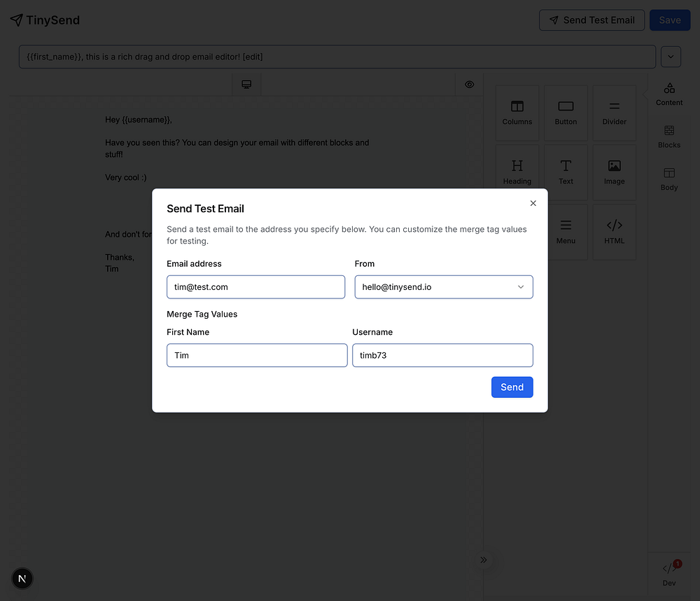Open the Body tab
Viewport: 700px width, 601px height.
[669, 178]
